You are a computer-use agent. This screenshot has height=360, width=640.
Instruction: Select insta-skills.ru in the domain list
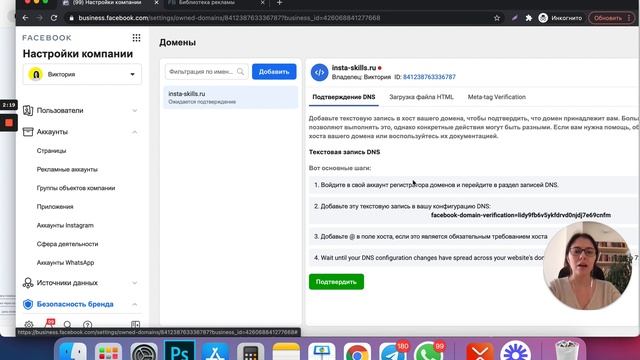point(231,98)
